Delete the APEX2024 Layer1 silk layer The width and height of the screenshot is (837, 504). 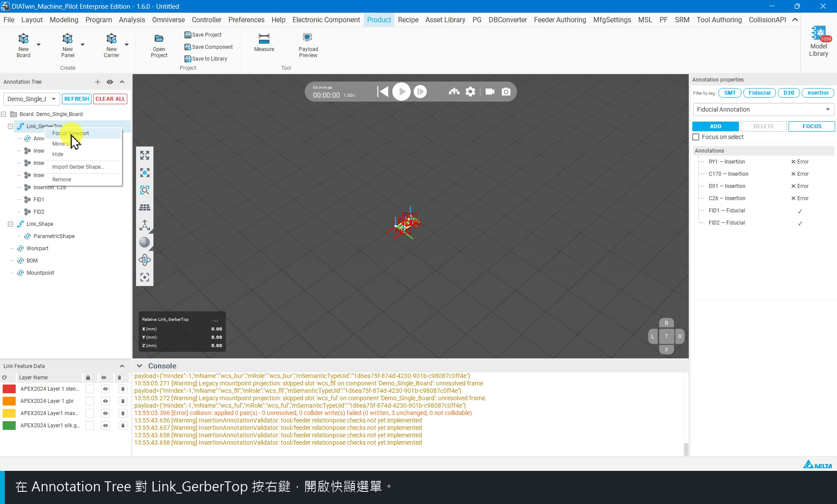123,426
